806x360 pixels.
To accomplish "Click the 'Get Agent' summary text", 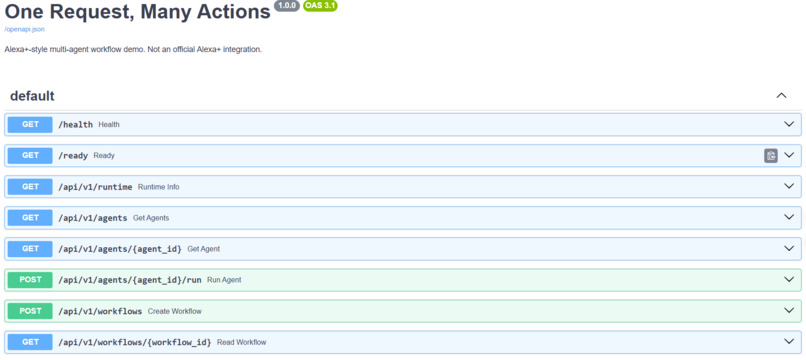I will [x=204, y=249].
